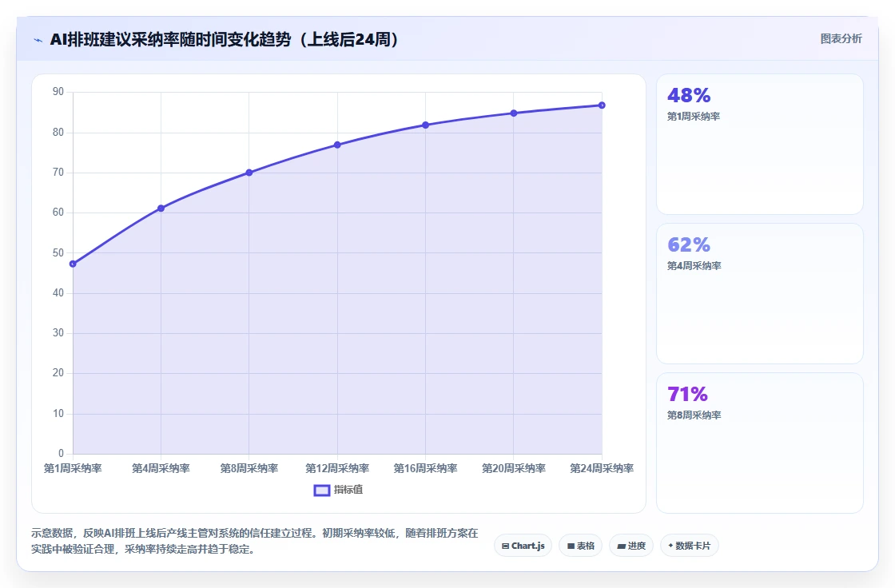Click the 第8周采纳率 card label
Screen dimensions: 895x588
(x=694, y=415)
